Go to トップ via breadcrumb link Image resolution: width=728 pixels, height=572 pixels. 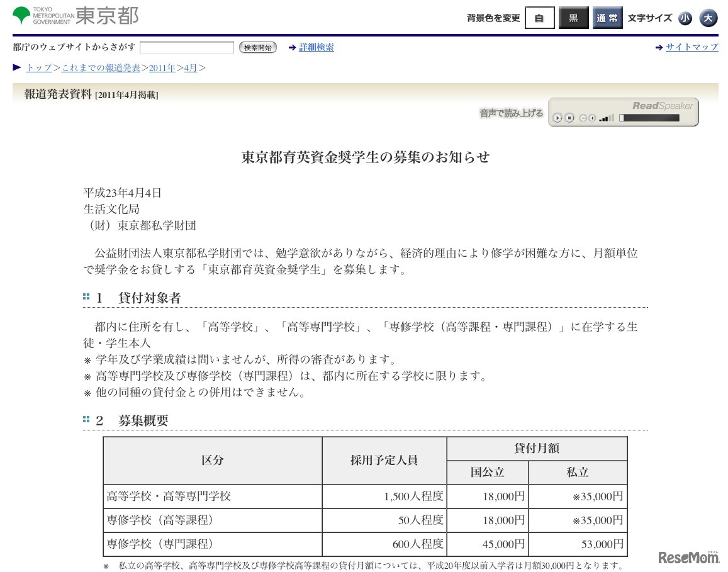(x=39, y=68)
